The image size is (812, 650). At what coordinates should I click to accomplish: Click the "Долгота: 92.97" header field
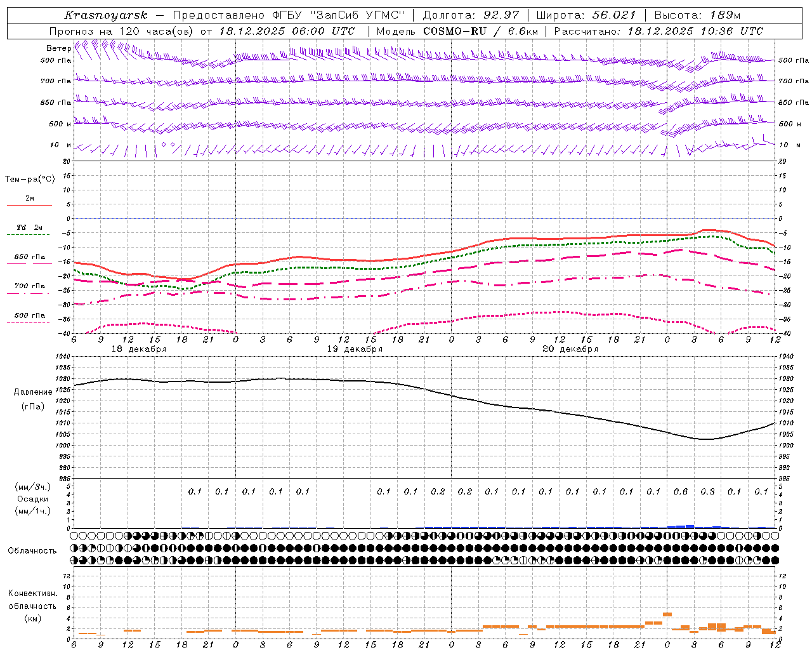[x=471, y=15]
